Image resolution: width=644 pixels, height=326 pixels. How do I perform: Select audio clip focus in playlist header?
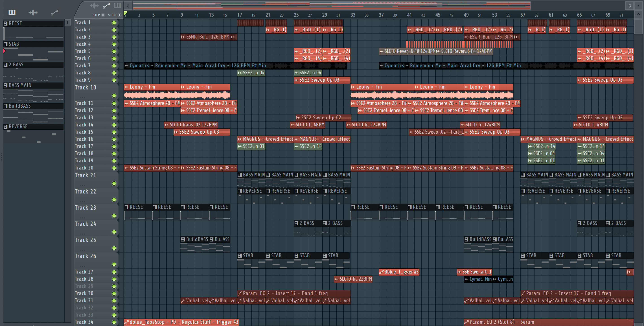[x=94, y=6]
